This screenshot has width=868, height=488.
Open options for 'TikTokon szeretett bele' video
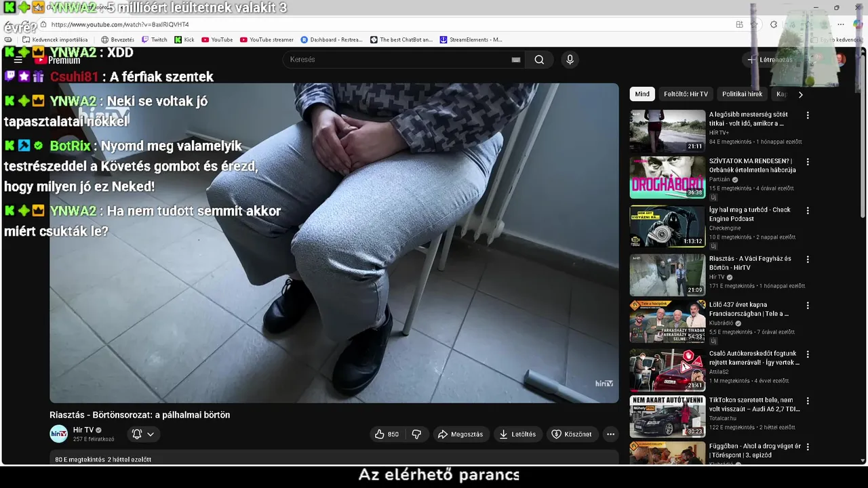(808, 401)
